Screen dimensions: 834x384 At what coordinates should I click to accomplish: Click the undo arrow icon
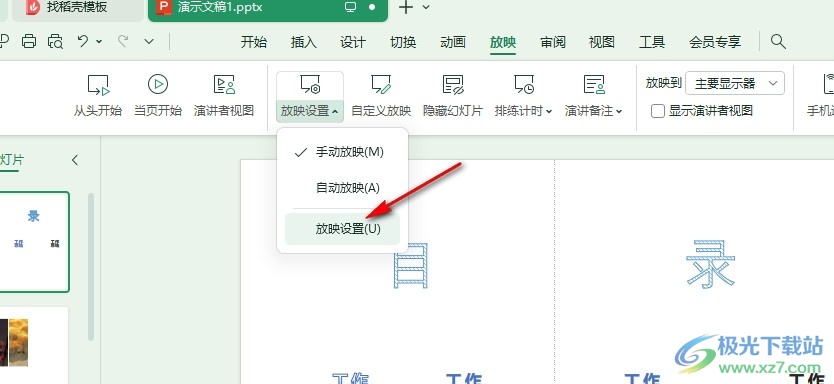tap(83, 41)
